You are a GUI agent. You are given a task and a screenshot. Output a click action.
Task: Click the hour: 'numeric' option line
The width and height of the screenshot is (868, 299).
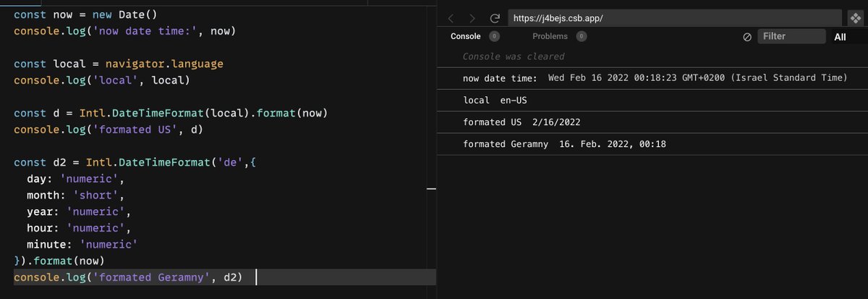click(x=79, y=228)
